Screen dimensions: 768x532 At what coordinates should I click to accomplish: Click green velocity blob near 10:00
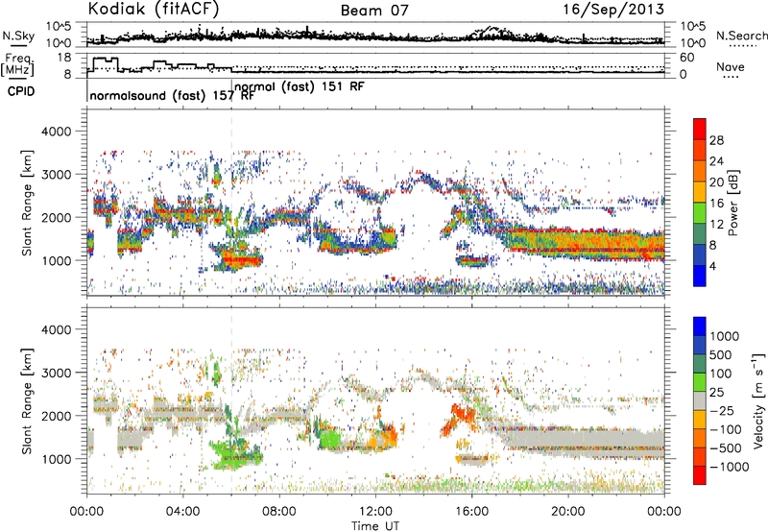click(331, 439)
